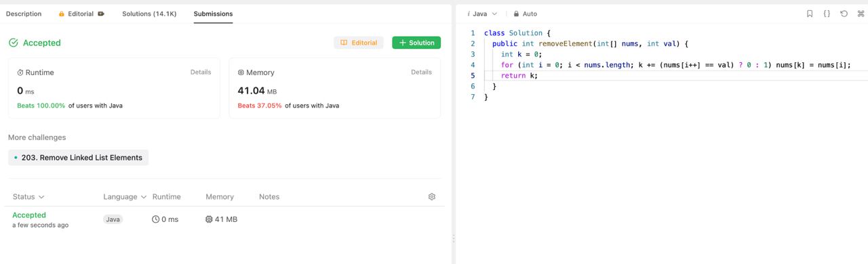Click the Memory chip icon in card
This screenshot has height=264, width=868.
[x=241, y=72]
